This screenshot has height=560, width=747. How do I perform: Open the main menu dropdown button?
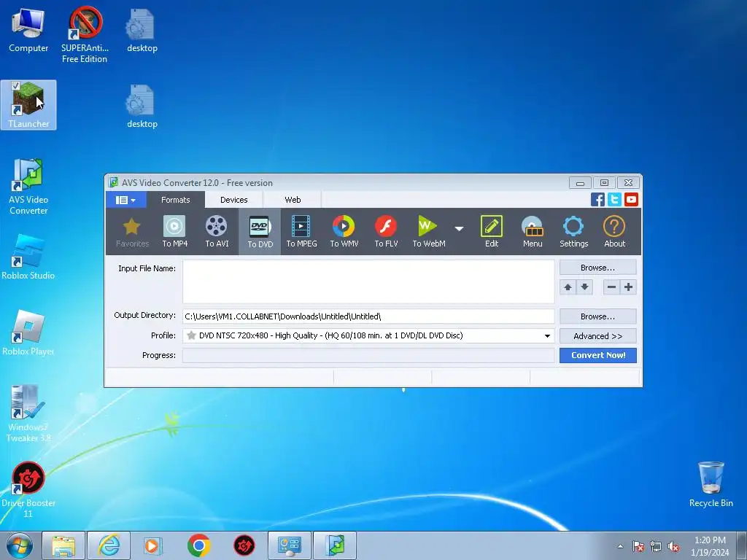125,200
